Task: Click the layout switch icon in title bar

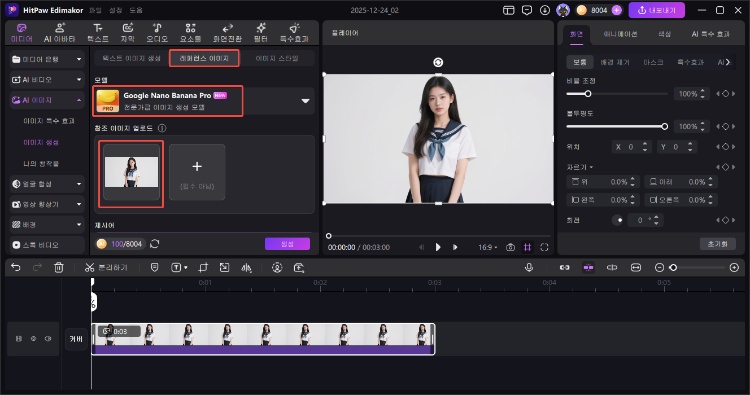Action: [508, 10]
